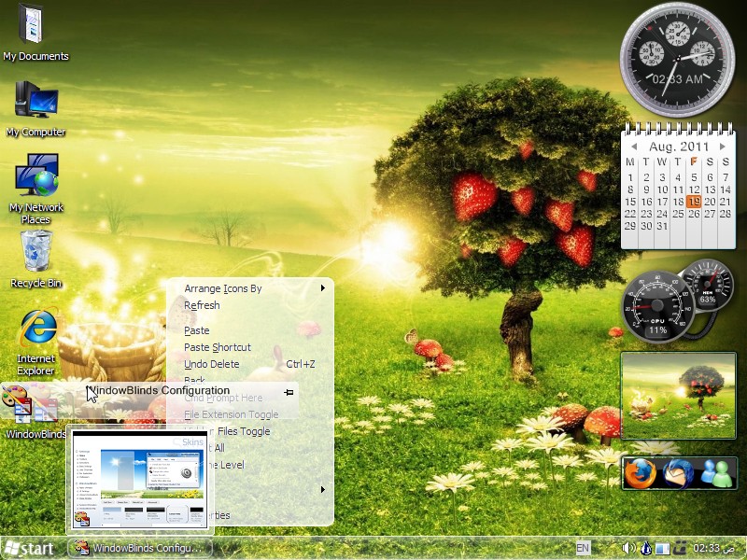Select day 25 in calendar widget
The height and width of the screenshot is (560, 747).
click(x=678, y=214)
